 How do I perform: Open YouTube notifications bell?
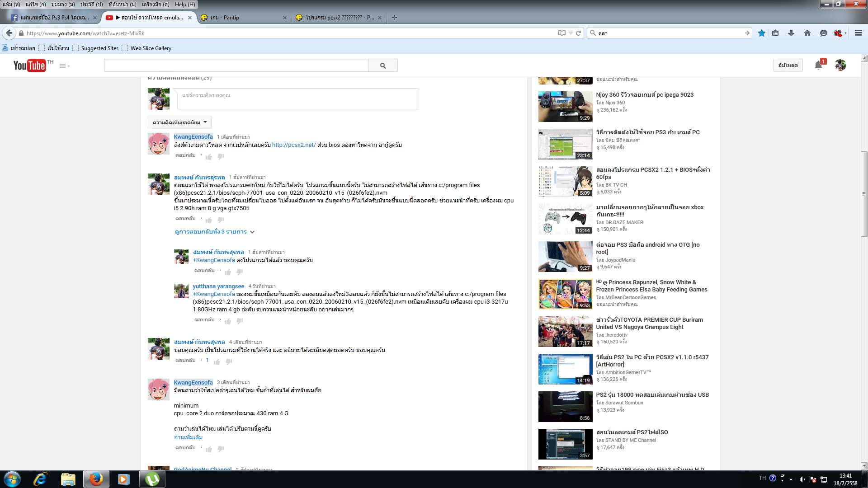click(x=818, y=66)
